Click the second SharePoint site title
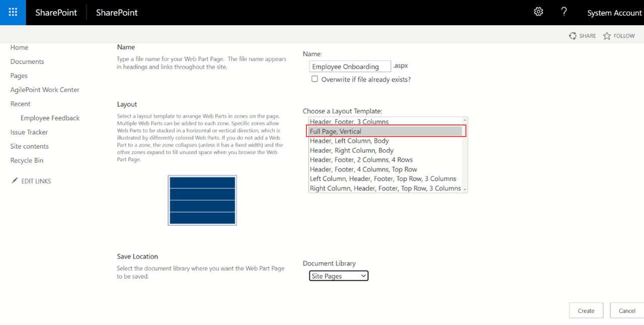 pyautogui.click(x=117, y=13)
